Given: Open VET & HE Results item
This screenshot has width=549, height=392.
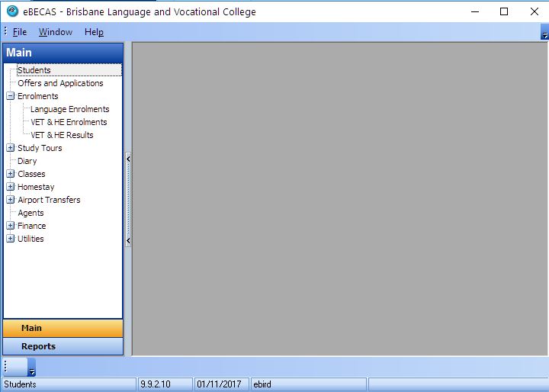Looking at the screenshot, I should click(62, 135).
